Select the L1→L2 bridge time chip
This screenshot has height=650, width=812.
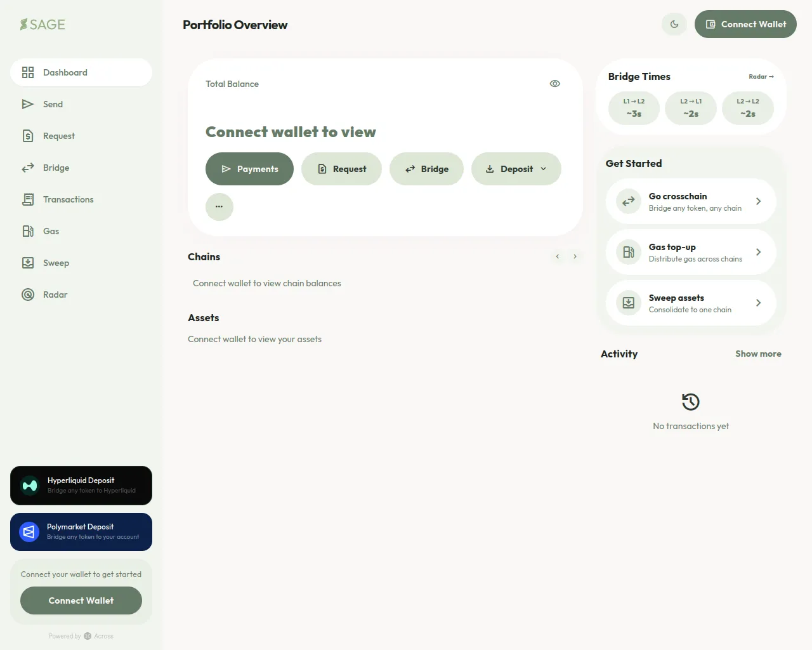[x=634, y=108]
